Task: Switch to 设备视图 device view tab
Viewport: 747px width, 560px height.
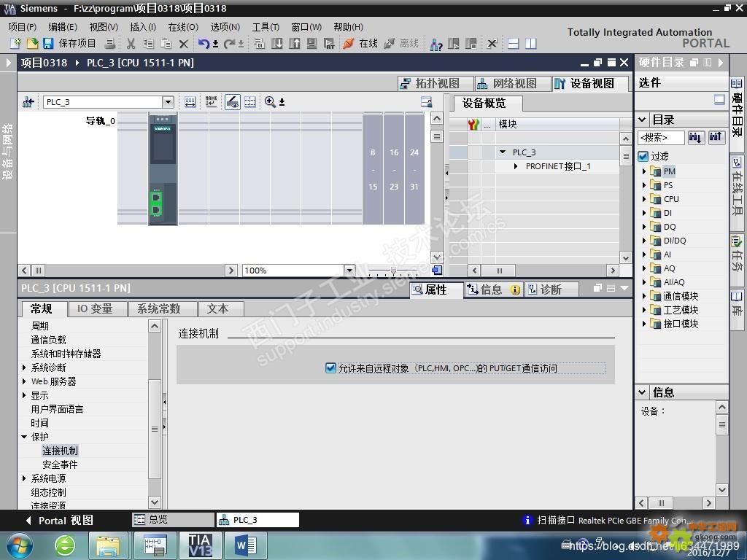Action: click(591, 84)
